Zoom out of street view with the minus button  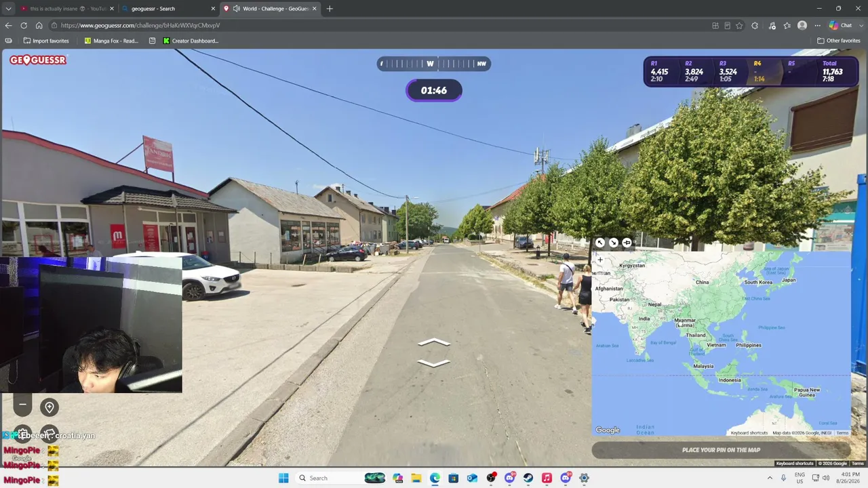[22, 405]
